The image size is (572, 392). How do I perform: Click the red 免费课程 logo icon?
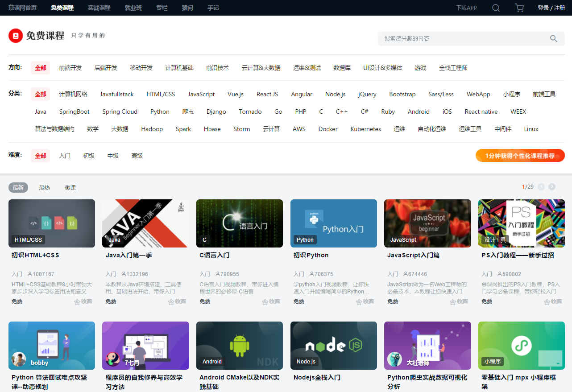(16, 36)
